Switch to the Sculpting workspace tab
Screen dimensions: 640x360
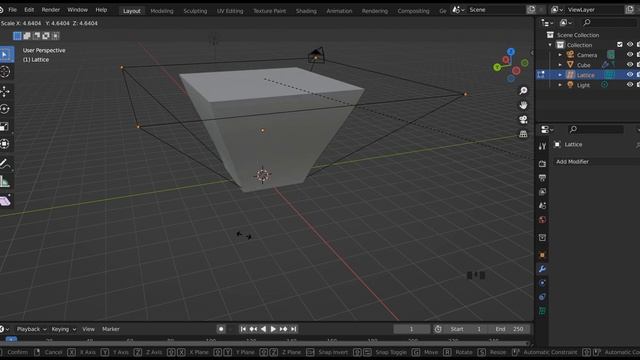(x=195, y=11)
